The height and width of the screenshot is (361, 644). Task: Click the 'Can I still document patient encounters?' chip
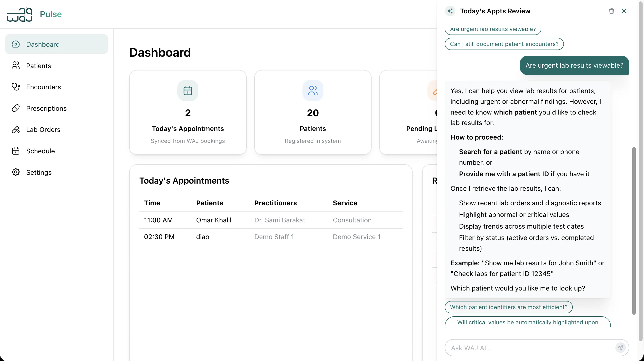pos(504,44)
